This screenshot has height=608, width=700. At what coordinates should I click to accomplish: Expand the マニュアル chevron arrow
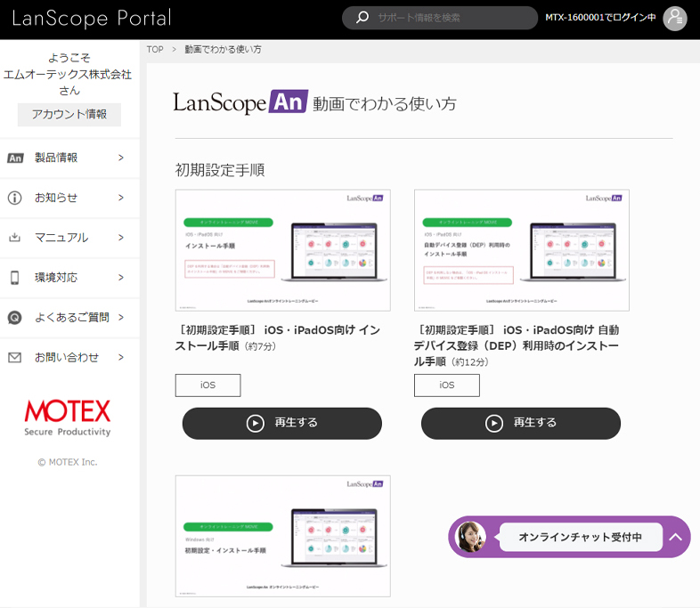coord(121,238)
